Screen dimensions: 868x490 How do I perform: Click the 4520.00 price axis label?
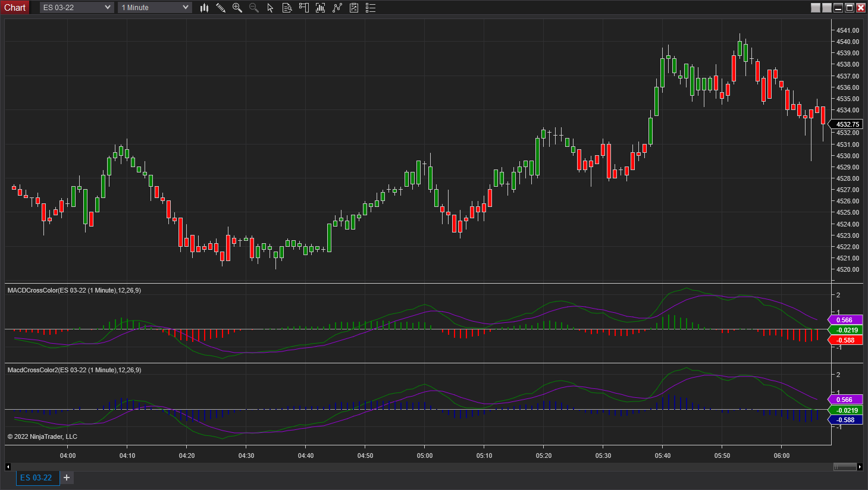[848, 270]
